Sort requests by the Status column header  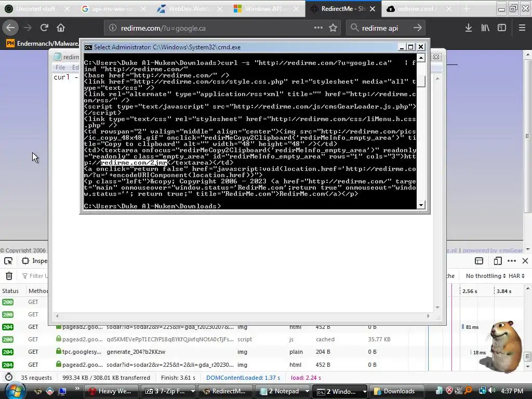(10, 291)
